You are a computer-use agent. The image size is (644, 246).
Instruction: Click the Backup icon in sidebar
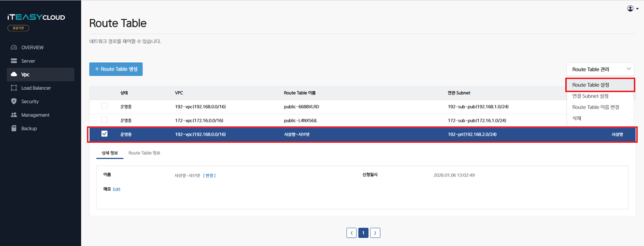pyautogui.click(x=14, y=129)
